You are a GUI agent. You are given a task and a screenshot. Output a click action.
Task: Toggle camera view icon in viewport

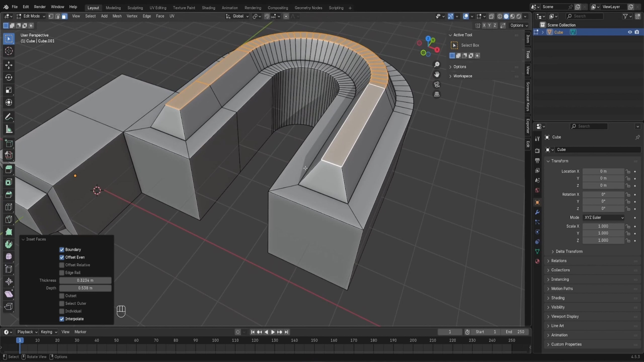coord(437,84)
